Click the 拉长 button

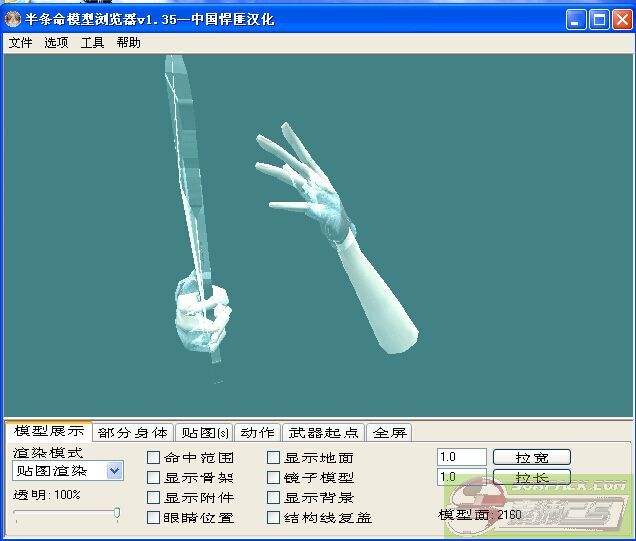(x=532, y=477)
